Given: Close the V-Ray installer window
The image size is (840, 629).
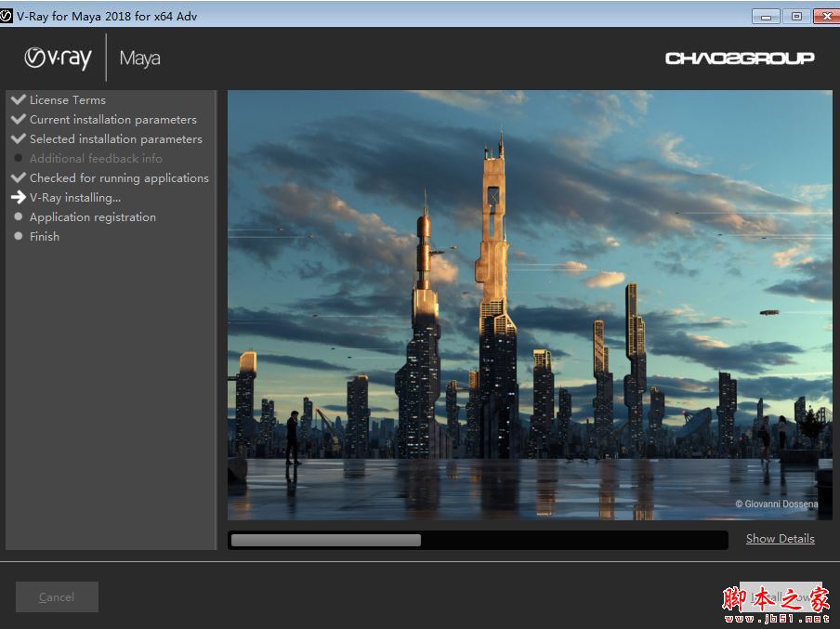Looking at the screenshot, I should [827, 16].
